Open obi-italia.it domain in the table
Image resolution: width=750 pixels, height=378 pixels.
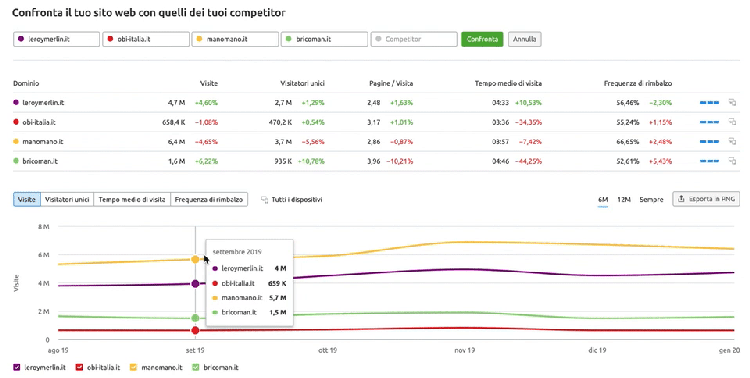click(39, 122)
